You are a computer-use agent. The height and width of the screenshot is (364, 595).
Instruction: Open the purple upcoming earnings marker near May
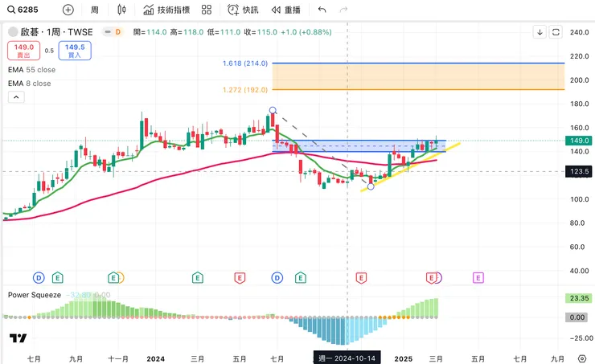click(478, 278)
